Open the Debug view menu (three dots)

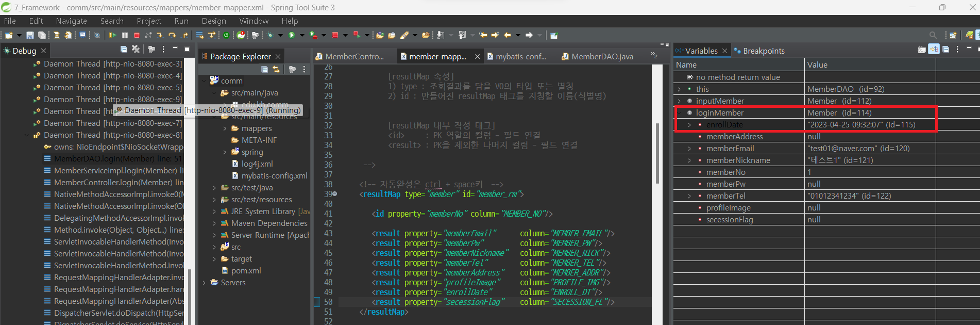163,49
